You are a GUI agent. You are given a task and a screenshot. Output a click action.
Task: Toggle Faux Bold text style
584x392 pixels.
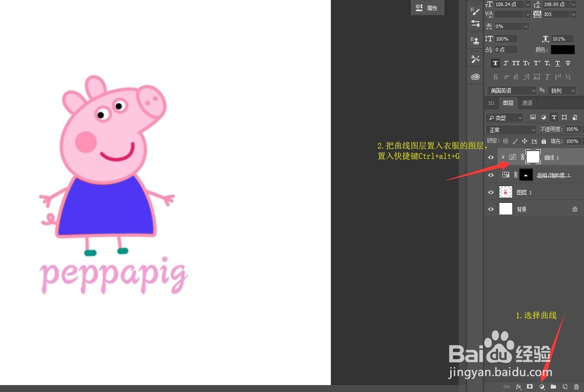tap(495, 63)
